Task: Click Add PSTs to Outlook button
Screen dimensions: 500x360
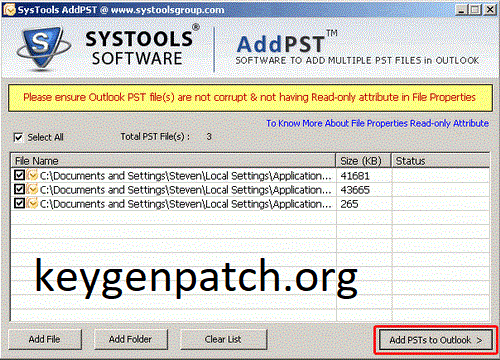Action: [x=436, y=340]
